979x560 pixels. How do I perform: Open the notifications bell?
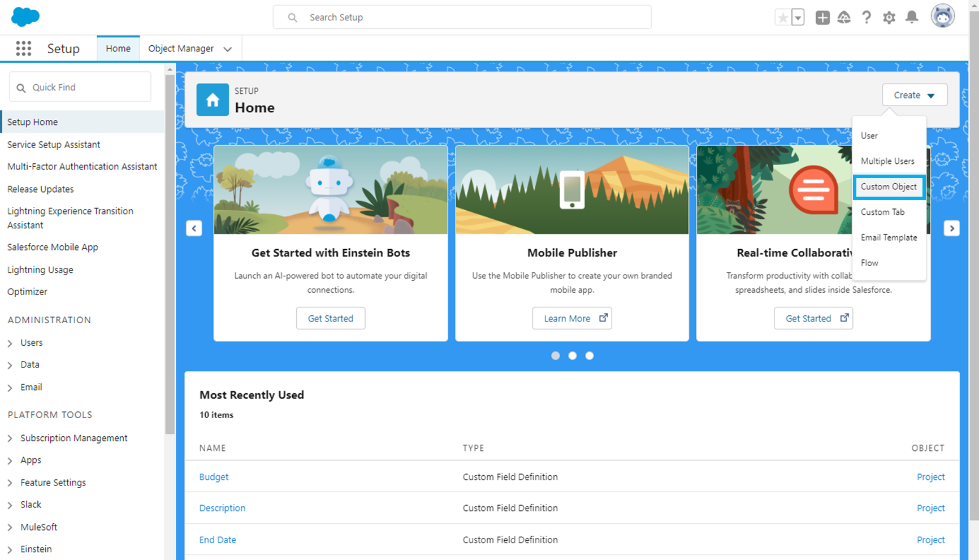[912, 18]
